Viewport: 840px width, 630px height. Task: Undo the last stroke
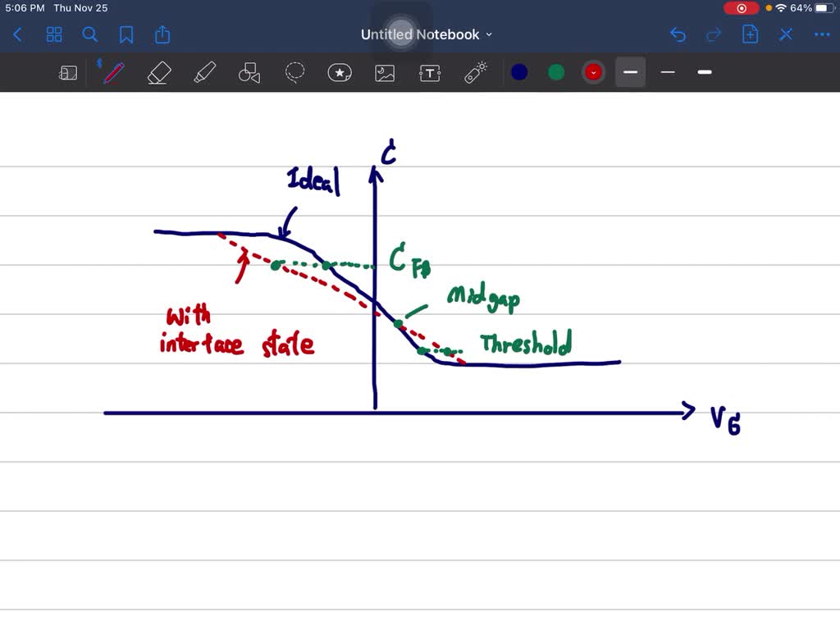pyautogui.click(x=678, y=34)
